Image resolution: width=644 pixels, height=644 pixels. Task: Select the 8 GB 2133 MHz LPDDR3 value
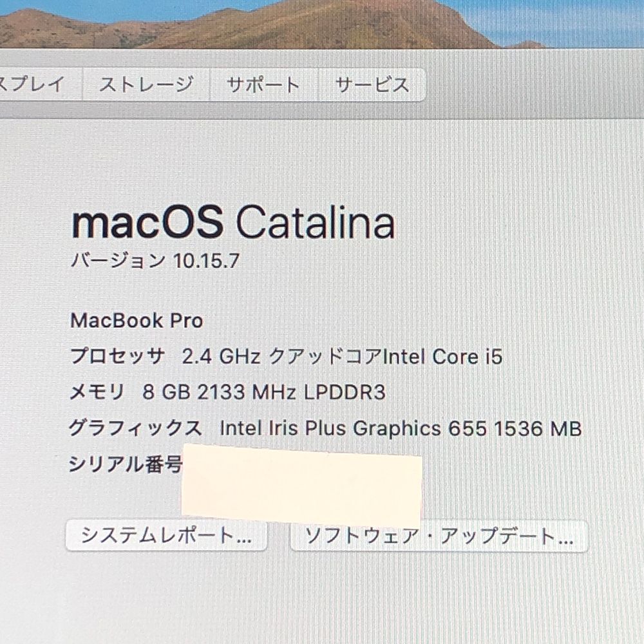[x=264, y=392]
